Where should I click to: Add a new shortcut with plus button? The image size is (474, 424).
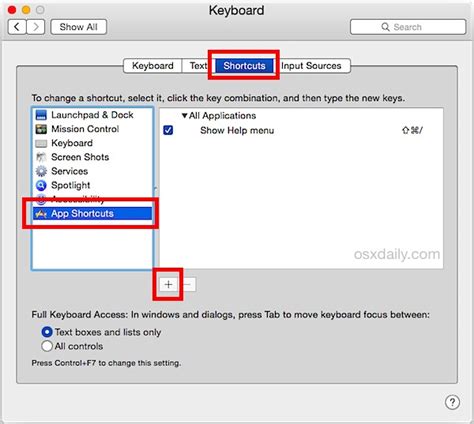[168, 284]
